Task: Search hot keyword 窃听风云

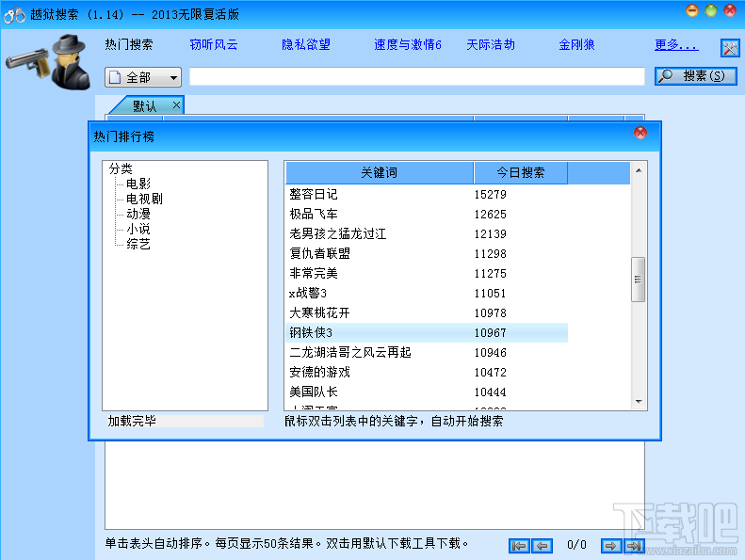Action: [214, 44]
